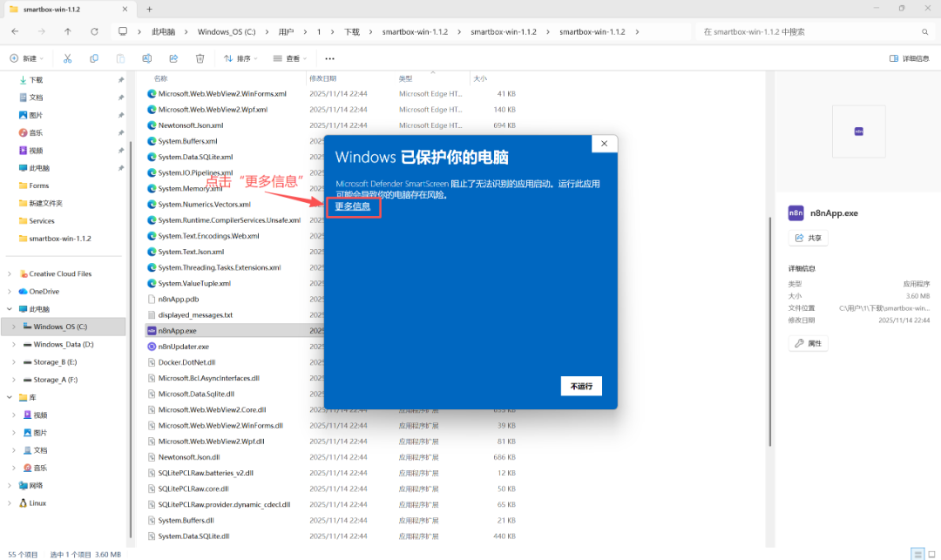The height and width of the screenshot is (560, 941).
Task: Select the file n8nApp.pdb
Action: pyautogui.click(x=179, y=300)
